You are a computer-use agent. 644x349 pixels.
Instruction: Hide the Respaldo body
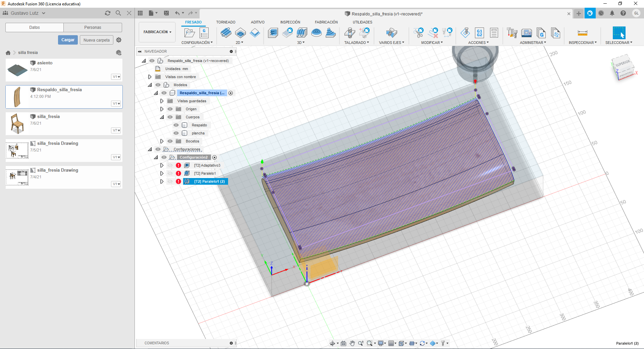pyautogui.click(x=176, y=125)
